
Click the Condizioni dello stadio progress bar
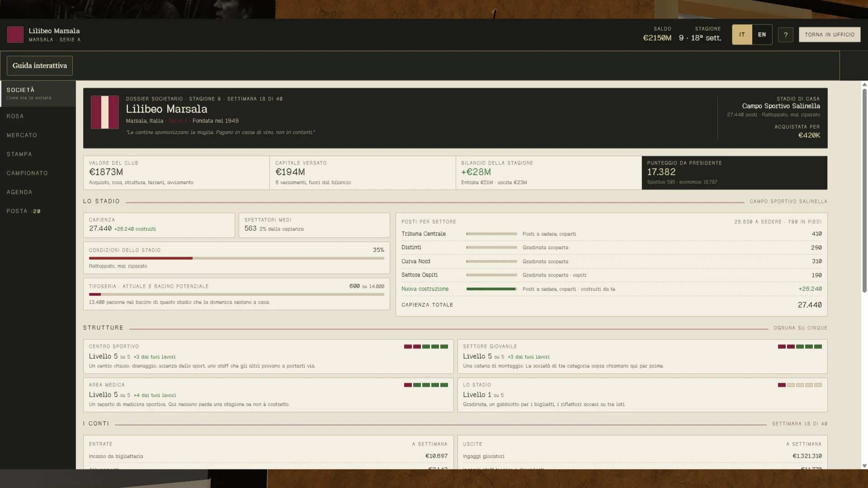click(236, 258)
